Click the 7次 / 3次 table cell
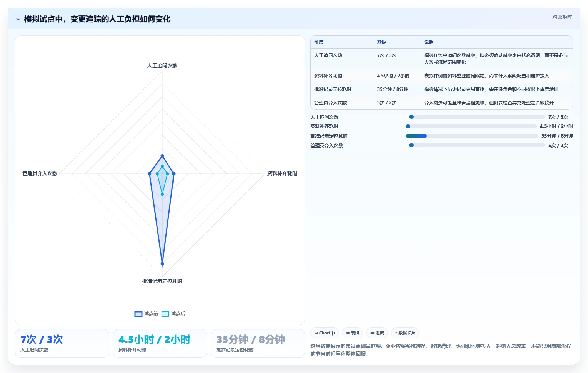Image resolution: width=588 pixels, height=373 pixels. point(387,55)
